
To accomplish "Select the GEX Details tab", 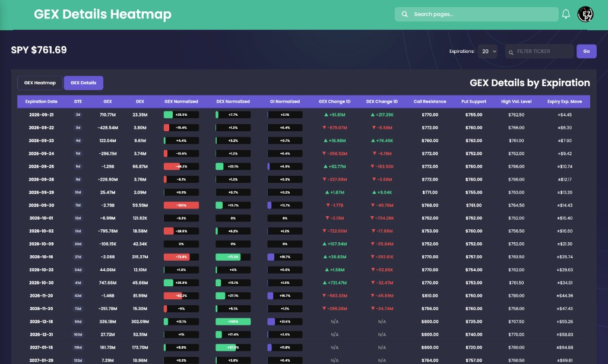I will (83, 83).
